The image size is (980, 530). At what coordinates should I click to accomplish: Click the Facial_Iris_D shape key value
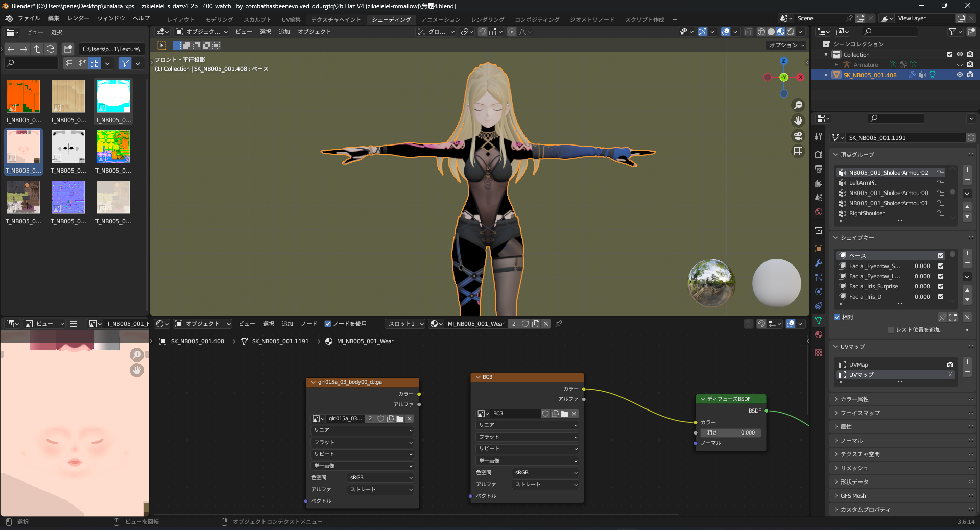[922, 297]
